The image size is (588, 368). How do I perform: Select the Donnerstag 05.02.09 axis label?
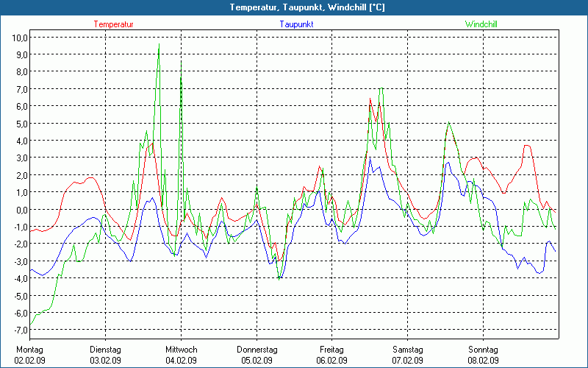click(x=257, y=355)
